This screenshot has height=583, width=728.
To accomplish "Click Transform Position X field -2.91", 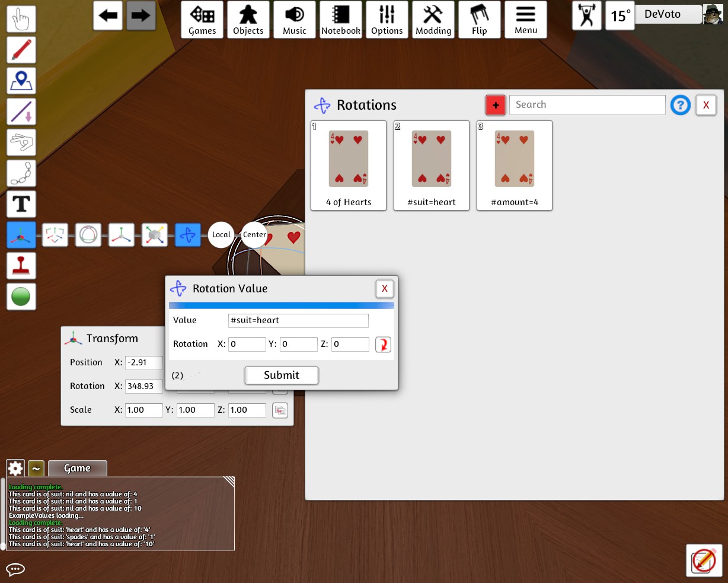I will tap(144, 362).
